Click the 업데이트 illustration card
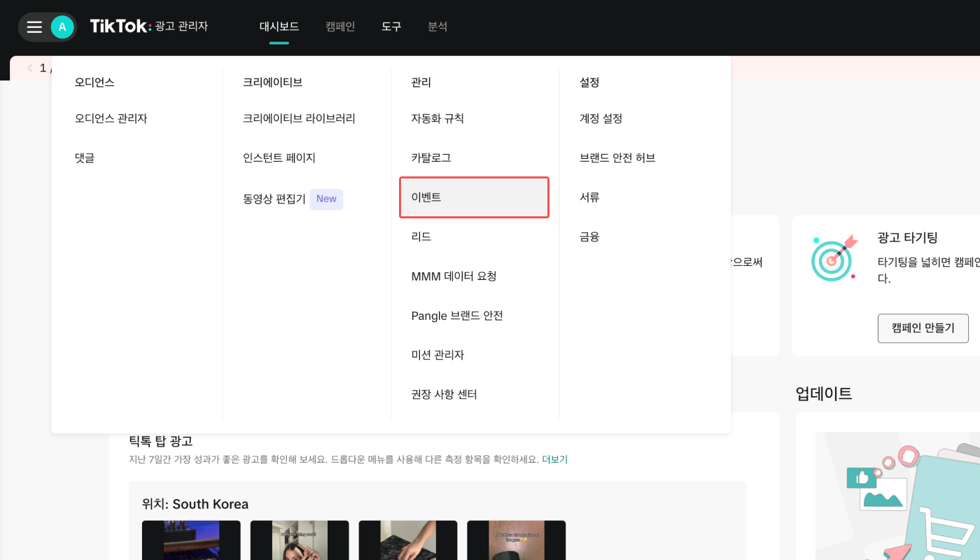The image size is (980, 560). click(897, 496)
